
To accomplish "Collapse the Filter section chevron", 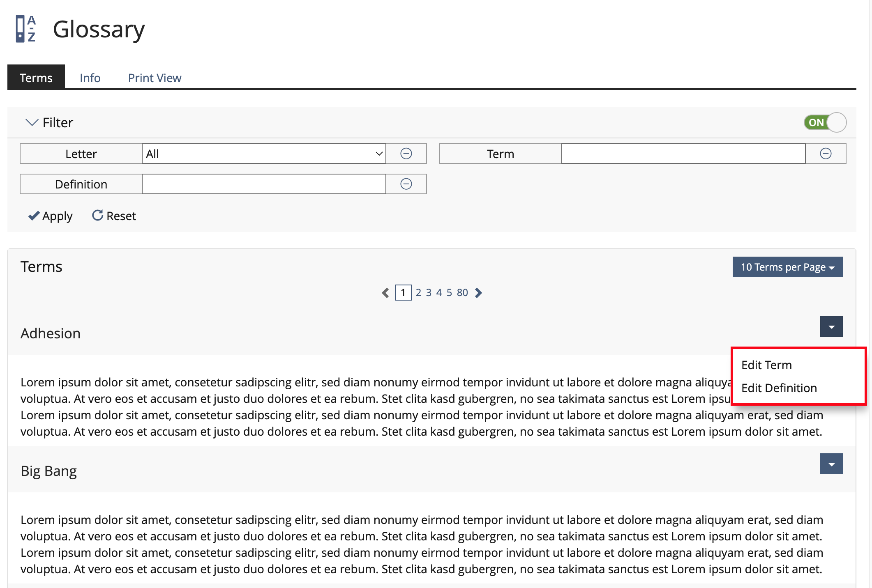I will pyautogui.click(x=32, y=122).
